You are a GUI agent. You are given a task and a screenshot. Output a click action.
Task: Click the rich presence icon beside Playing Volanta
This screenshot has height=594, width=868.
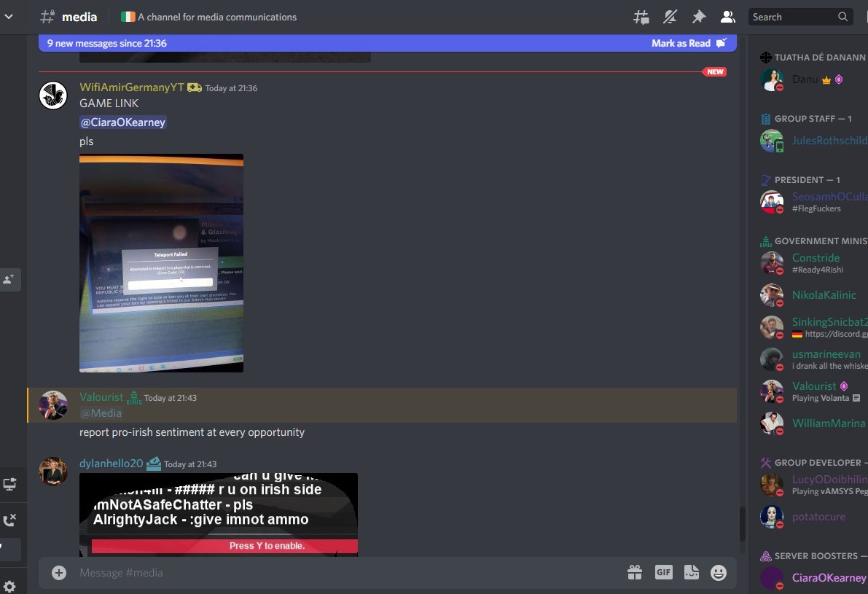(856, 398)
